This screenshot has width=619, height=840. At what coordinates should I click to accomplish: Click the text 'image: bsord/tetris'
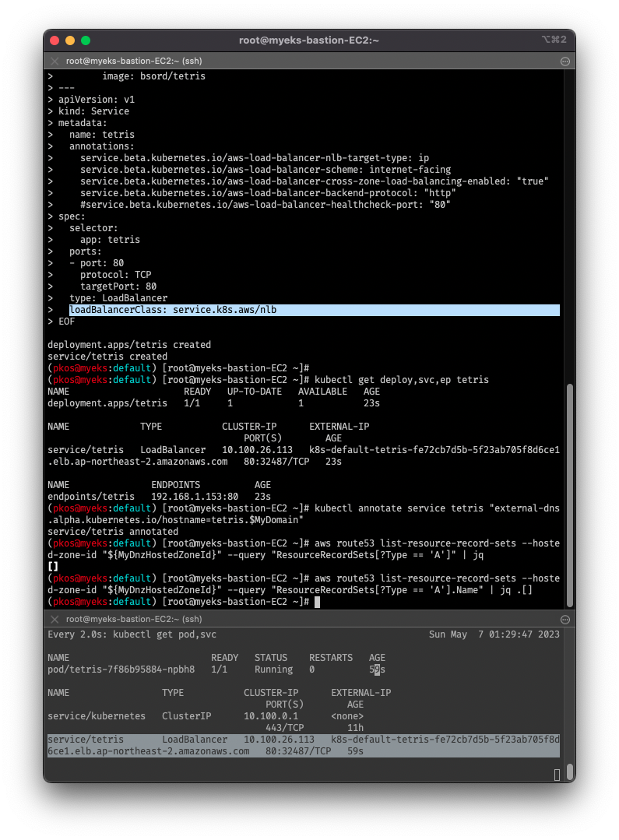pos(154,76)
